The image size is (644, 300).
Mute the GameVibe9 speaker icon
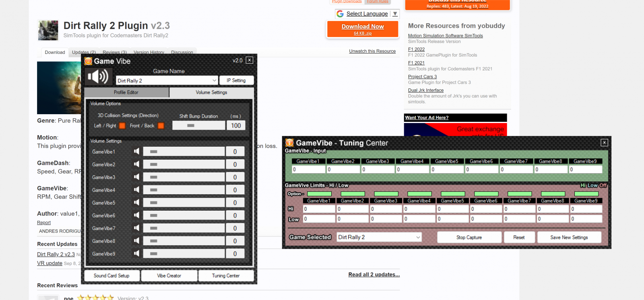pyautogui.click(x=137, y=253)
